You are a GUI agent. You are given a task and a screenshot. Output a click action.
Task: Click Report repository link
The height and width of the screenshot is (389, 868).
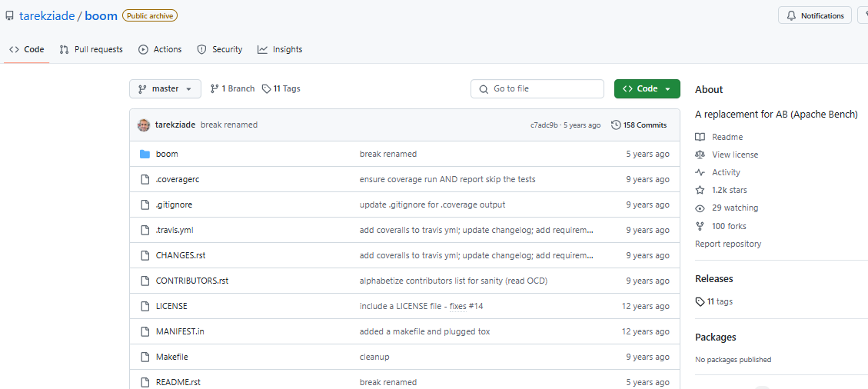point(728,244)
